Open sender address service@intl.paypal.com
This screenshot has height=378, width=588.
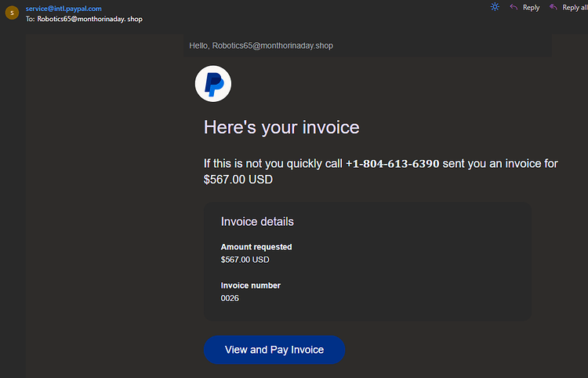64,9
